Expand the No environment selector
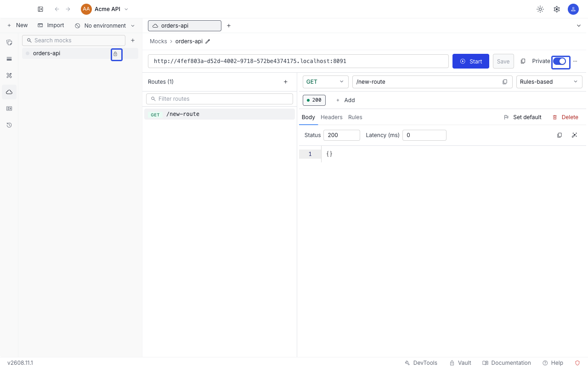Image resolution: width=588 pixels, height=368 pixels. [105, 26]
